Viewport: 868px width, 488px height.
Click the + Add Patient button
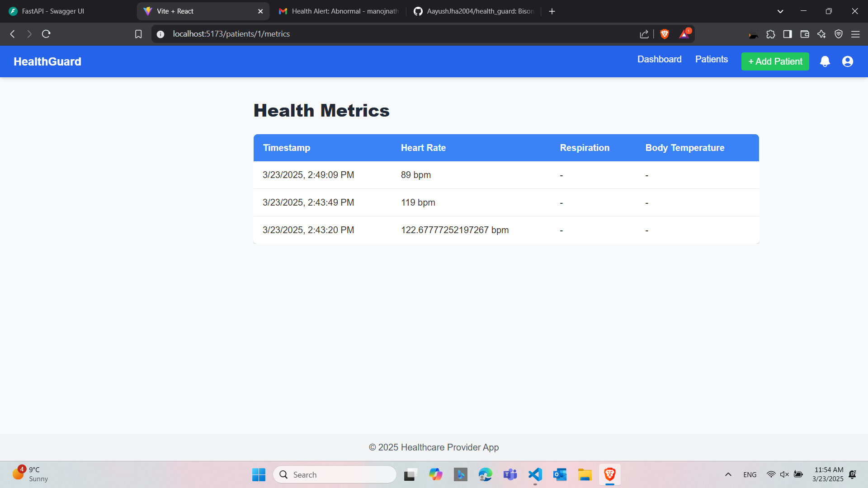(x=775, y=61)
